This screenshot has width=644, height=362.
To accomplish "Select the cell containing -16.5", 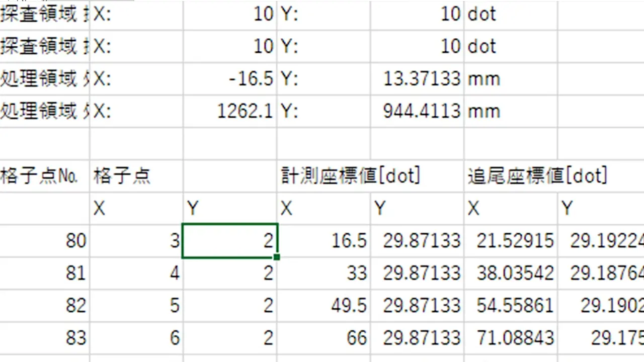I will pos(230,79).
